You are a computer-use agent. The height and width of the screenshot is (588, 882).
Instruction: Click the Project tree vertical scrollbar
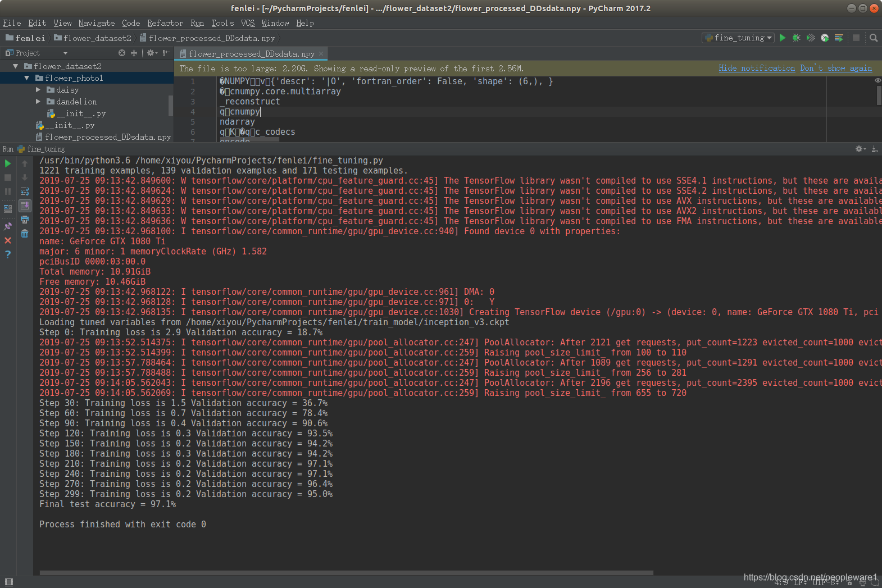tap(171, 106)
